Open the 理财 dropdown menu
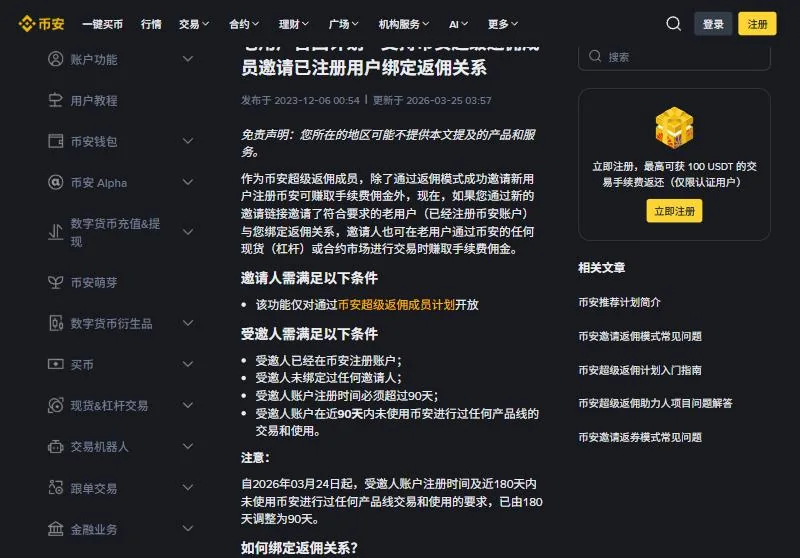Screen dimensions: 800x558 tap(294, 24)
